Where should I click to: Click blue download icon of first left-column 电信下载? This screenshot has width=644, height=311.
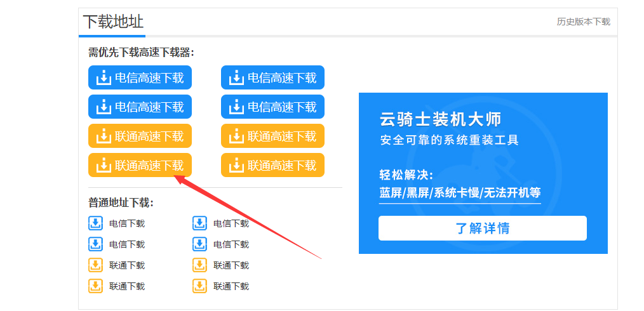point(95,223)
